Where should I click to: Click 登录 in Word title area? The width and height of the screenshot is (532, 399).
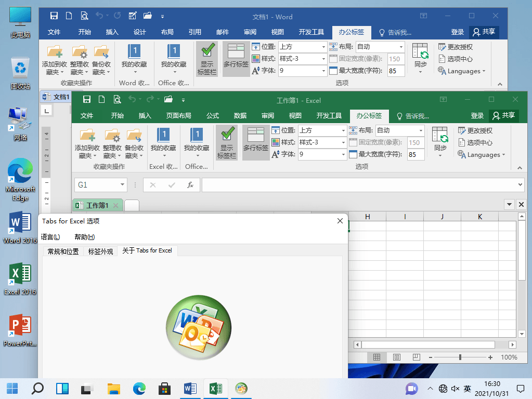point(458,32)
